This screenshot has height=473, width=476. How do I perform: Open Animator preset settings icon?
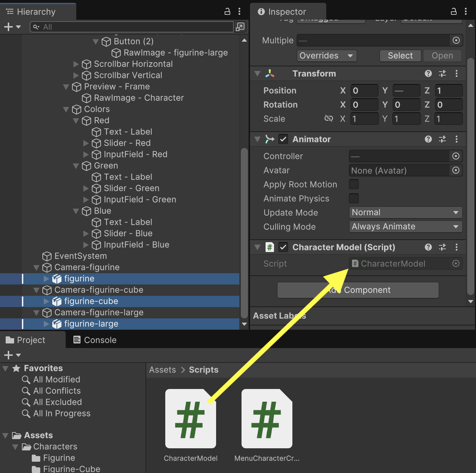(442, 139)
